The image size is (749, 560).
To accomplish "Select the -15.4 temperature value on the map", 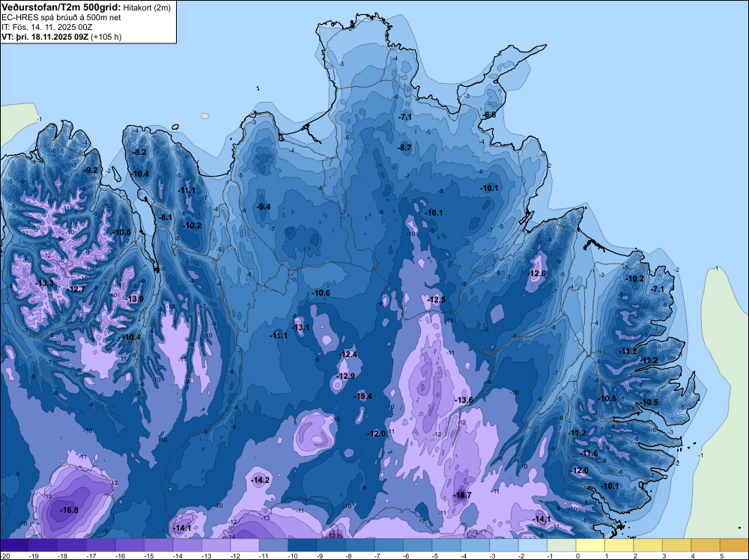I will [x=363, y=396].
